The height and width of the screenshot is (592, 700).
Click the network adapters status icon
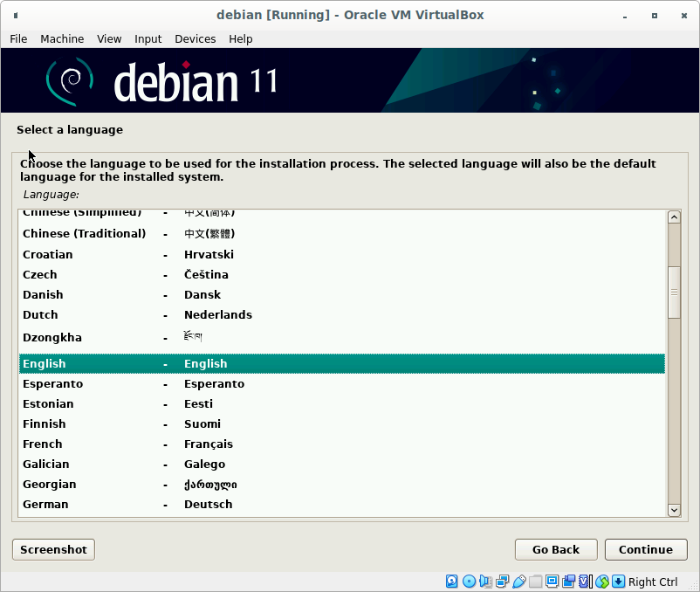coord(502,582)
